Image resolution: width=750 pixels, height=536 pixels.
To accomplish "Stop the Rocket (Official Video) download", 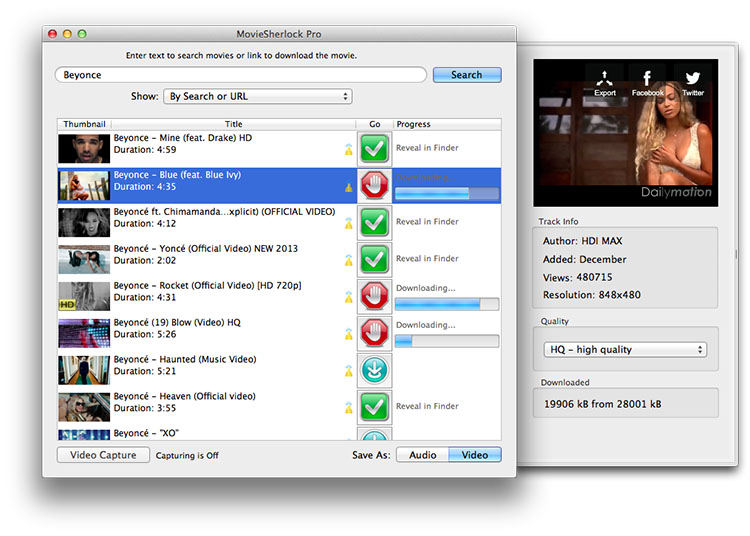I will tap(374, 296).
